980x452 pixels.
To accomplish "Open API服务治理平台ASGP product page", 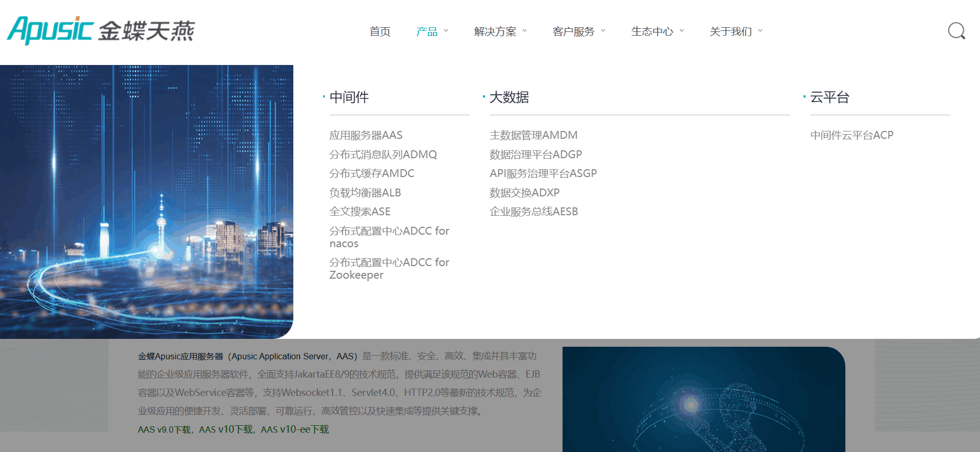I will (x=543, y=173).
